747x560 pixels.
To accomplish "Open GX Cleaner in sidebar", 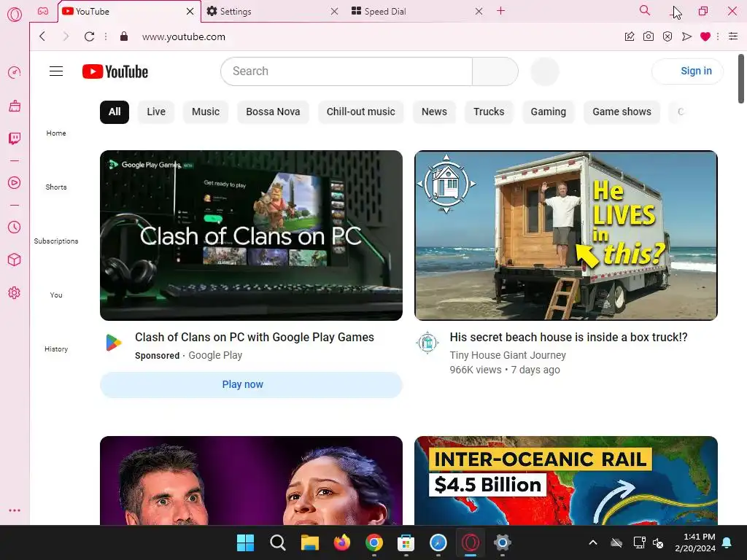I will point(15,106).
